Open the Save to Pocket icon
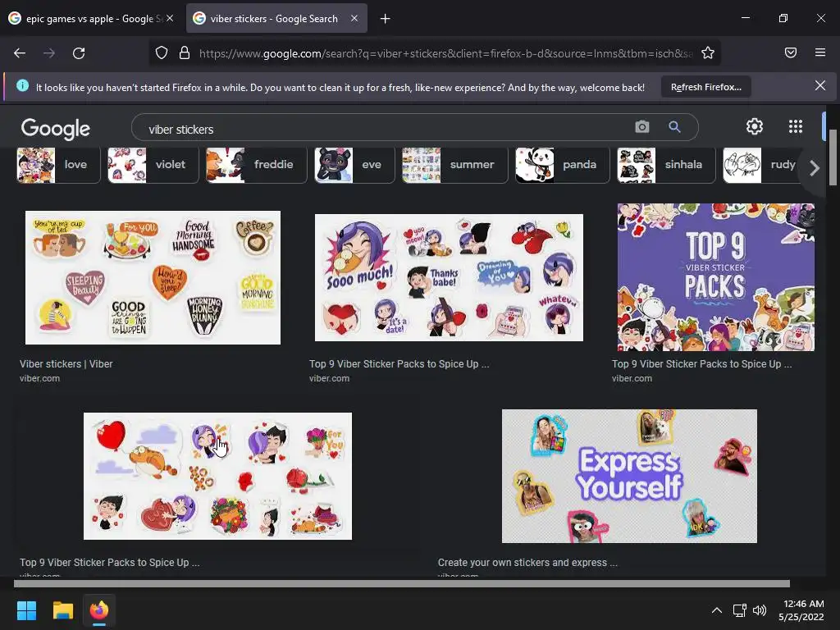 790,52
